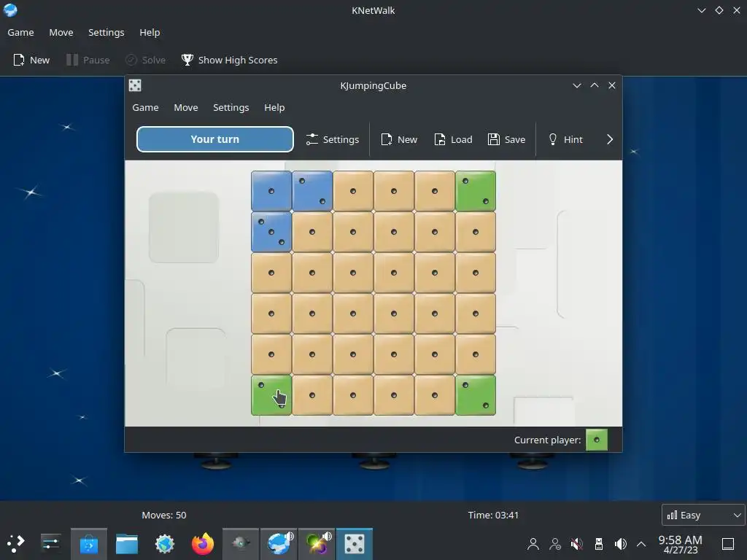Click the blue cube with three dots
This screenshot has width=747, height=560.
pos(271,232)
